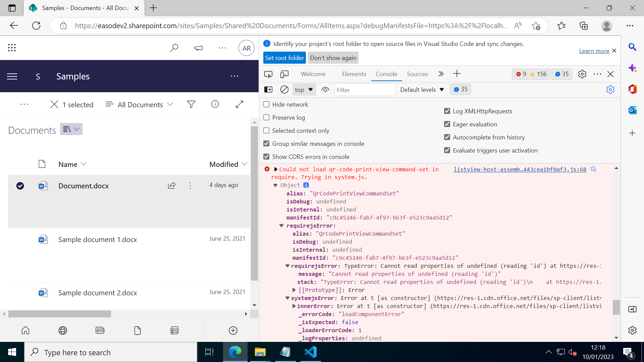Switch to the Elements tab
This screenshot has width=644, height=362.
[x=354, y=74]
